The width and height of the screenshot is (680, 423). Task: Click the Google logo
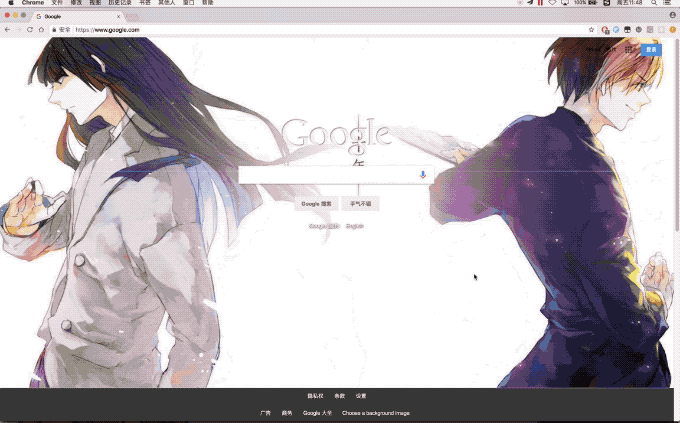click(x=337, y=134)
